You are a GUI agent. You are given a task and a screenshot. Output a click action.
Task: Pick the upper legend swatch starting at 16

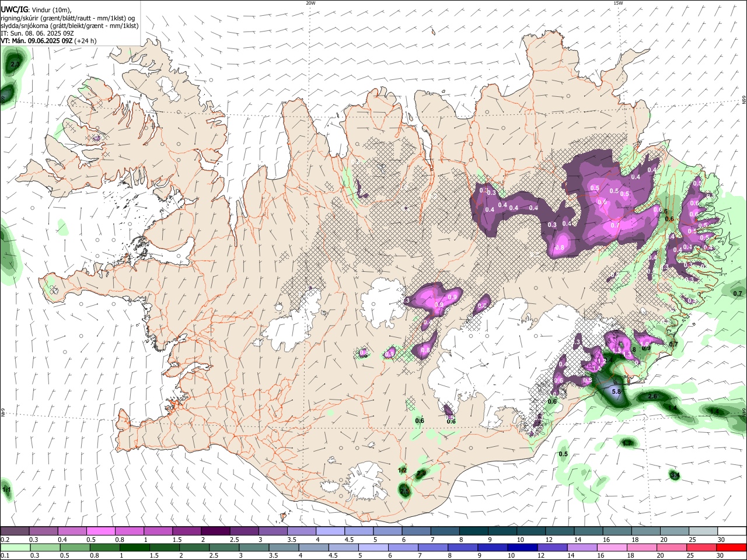coord(616,531)
